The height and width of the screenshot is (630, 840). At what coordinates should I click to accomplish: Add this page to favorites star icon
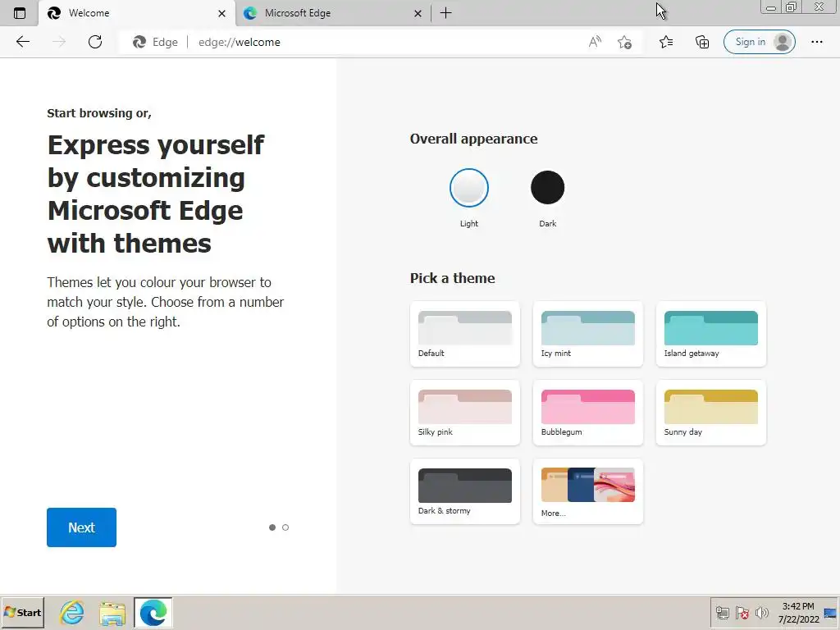(x=624, y=42)
